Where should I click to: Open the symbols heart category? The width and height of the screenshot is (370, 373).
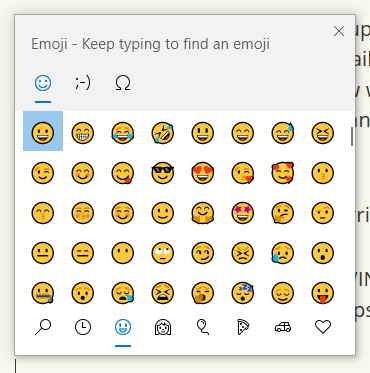[x=323, y=327]
